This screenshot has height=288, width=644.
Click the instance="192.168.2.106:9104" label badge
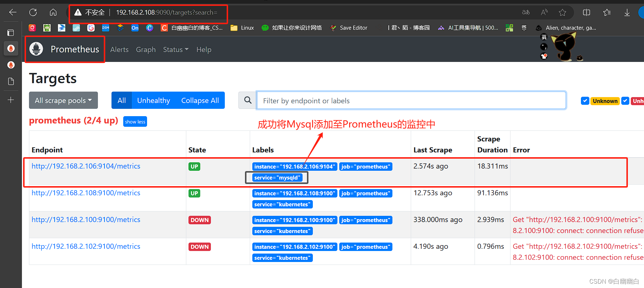(295, 167)
